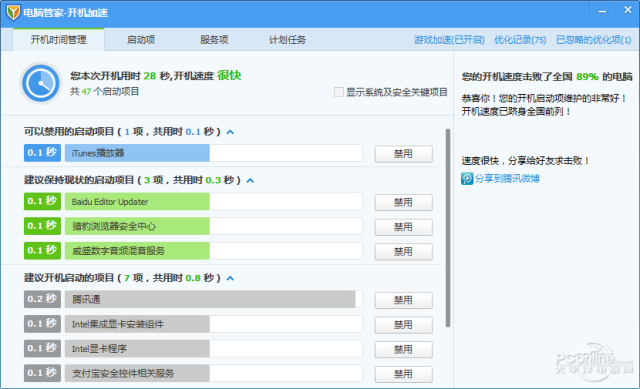The width and height of the screenshot is (640, 389).
Task: Disable iTunes播放器 with the 禁用 button
Action: [403, 154]
